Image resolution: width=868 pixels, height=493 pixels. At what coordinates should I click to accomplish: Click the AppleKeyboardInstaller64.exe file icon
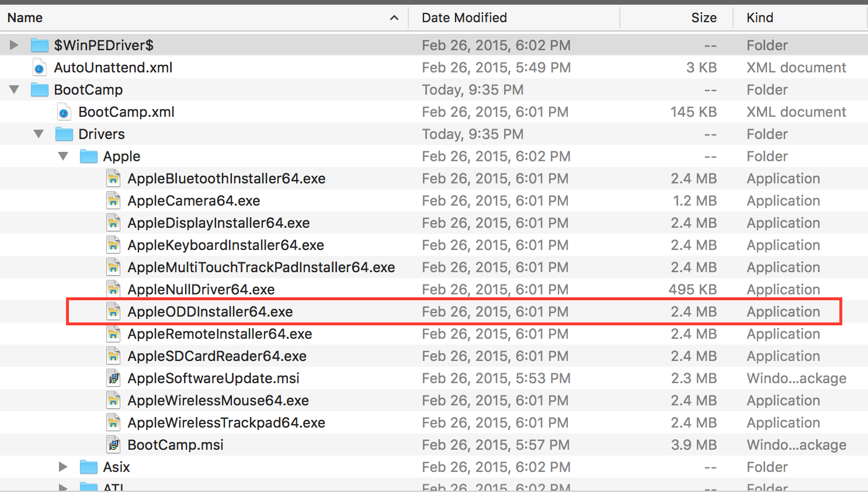(113, 245)
